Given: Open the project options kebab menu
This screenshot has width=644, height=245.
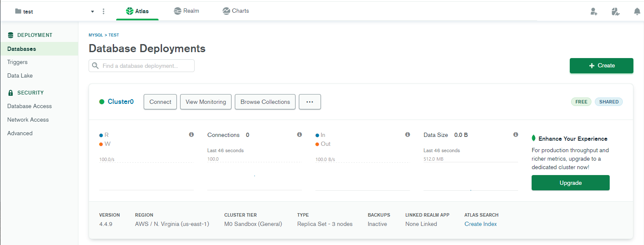Looking at the screenshot, I should 103,11.
